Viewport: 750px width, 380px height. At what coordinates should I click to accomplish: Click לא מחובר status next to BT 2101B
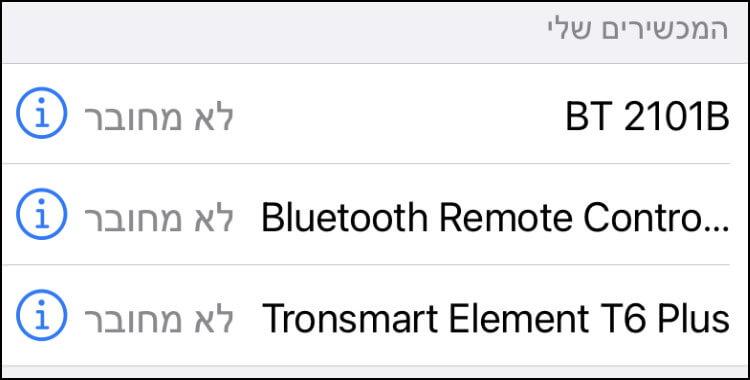tap(159, 117)
